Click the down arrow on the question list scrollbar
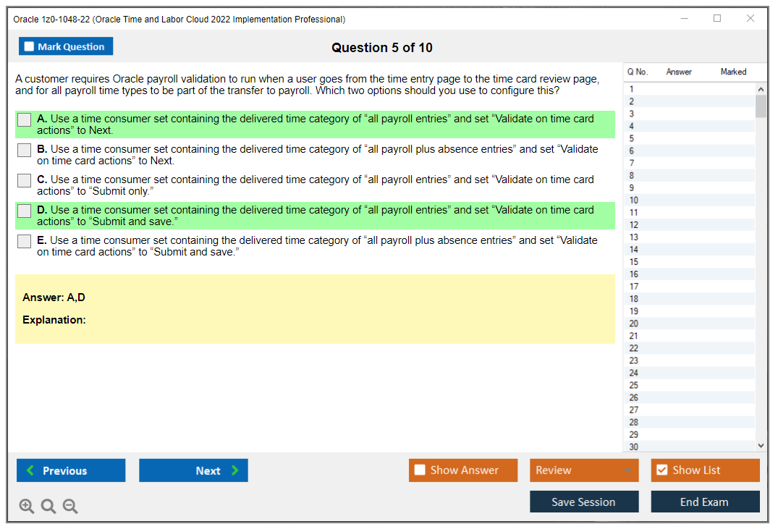The image size is (778, 532). 761,444
